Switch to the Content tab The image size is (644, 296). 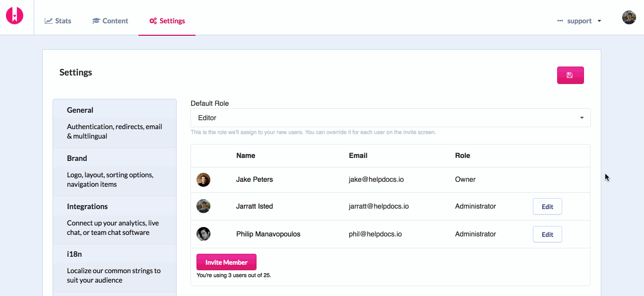click(x=110, y=21)
